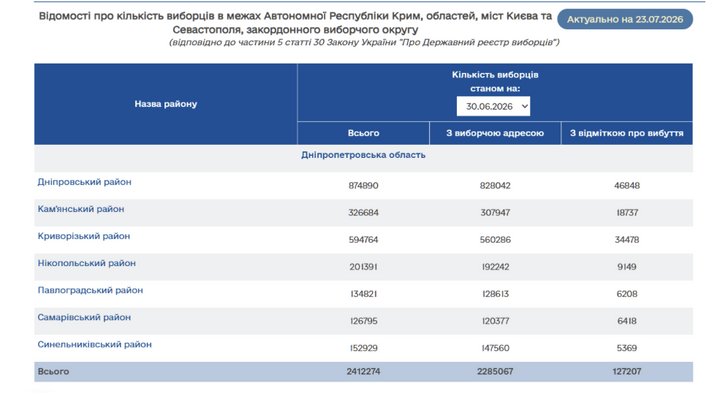Image resolution: width=720 pixels, height=394 pixels.
Task: Click the departure total 127207 cell
Action: (627, 371)
